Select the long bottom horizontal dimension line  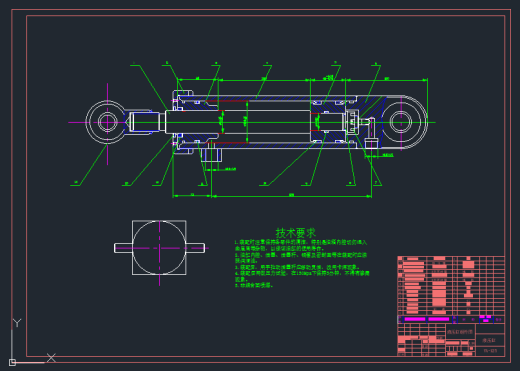click(x=292, y=196)
